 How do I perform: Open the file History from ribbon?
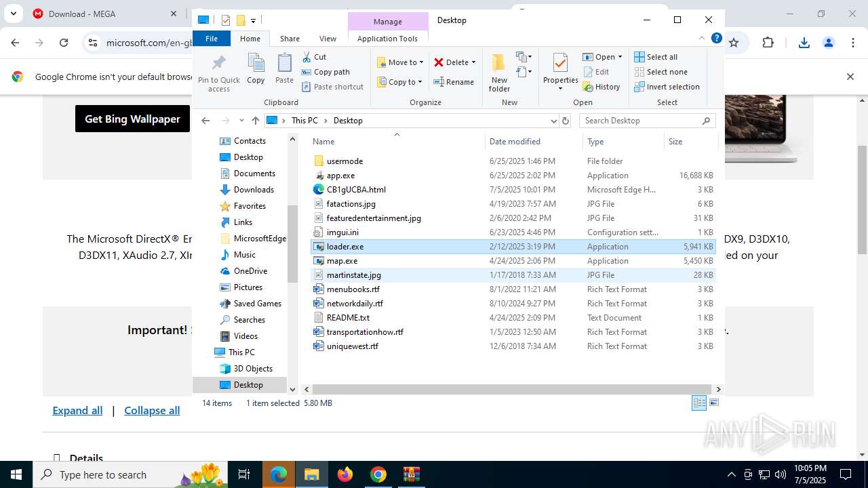[601, 87]
